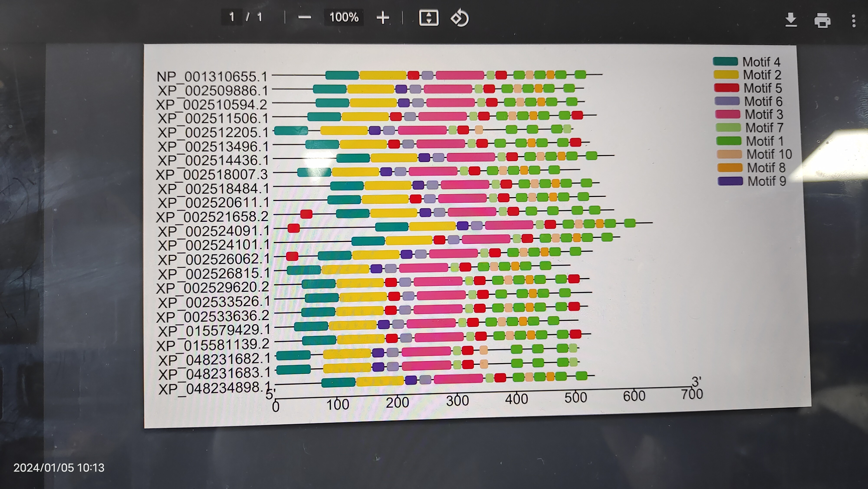The width and height of the screenshot is (868, 489).
Task: Click the Motif 9 legend text
Action: point(767,181)
